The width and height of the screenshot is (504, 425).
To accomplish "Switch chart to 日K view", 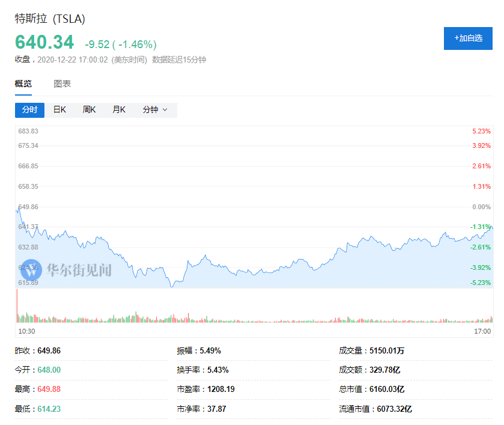I will click(x=59, y=109).
